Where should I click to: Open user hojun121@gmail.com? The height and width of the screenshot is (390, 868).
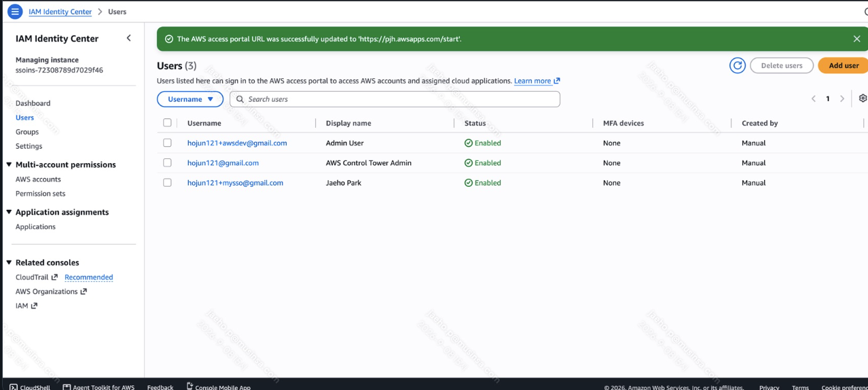[x=223, y=162]
